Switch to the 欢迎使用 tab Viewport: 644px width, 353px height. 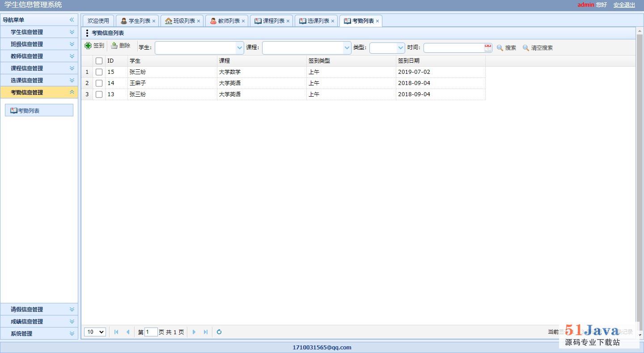click(98, 21)
